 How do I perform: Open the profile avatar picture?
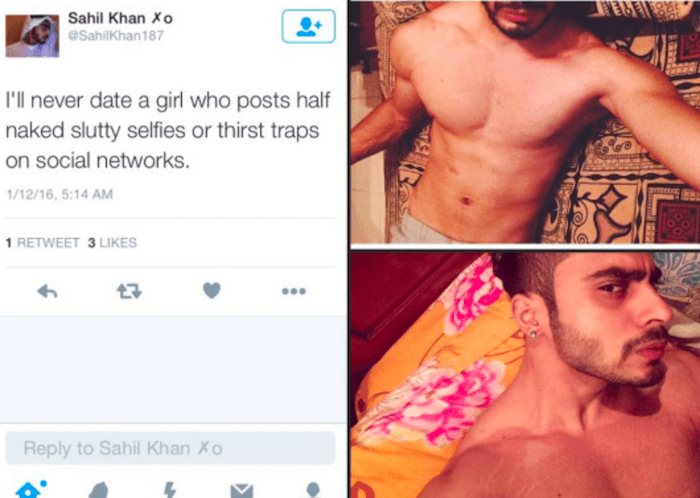coord(32,36)
